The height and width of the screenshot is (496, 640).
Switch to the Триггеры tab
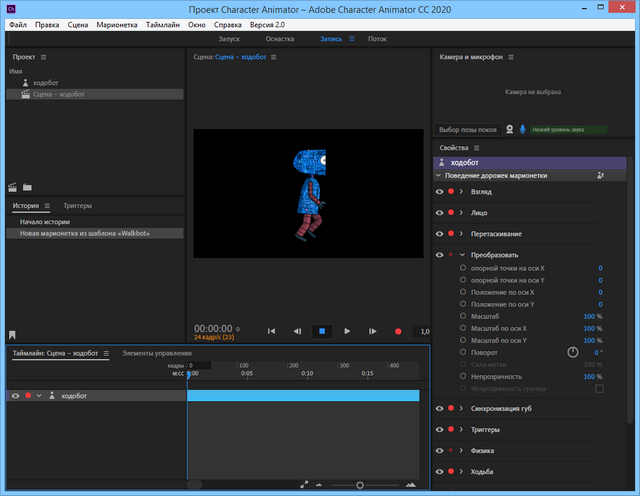click(x=77, y=205)
